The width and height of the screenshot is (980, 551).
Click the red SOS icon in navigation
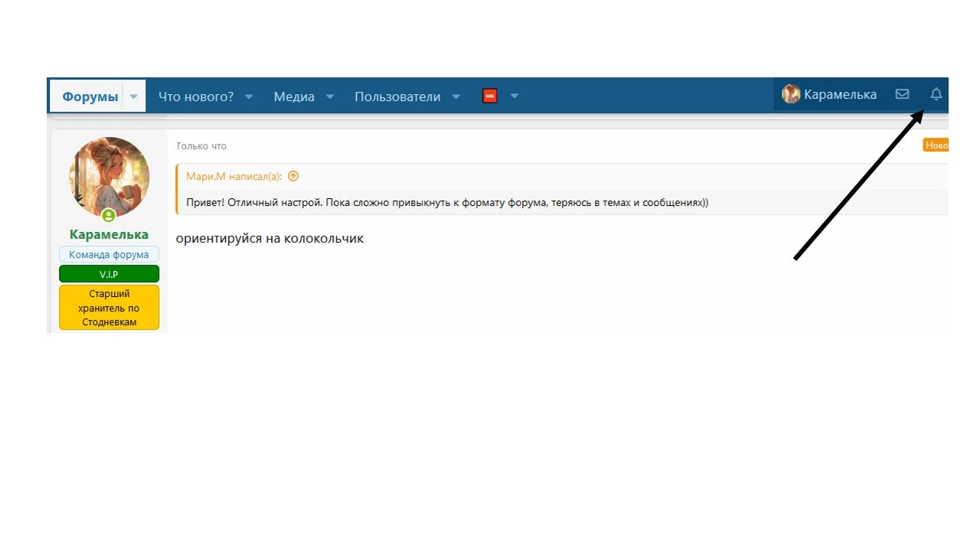[490, 96]
